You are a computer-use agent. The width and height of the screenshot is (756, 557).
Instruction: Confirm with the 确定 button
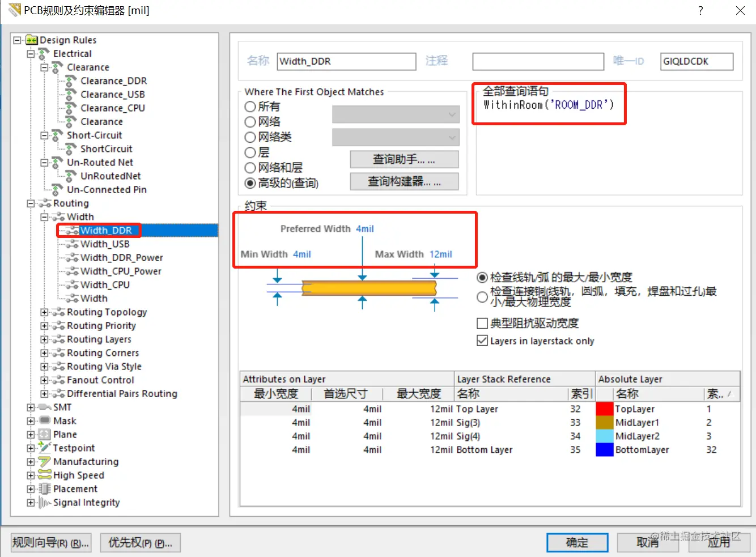(x=577, y=543)
